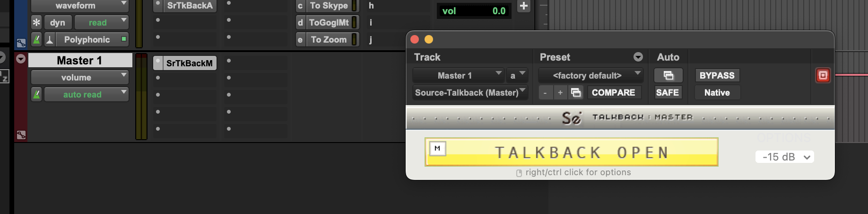The image size is (868, 214).
Task: Open the -15 dB dim level dropdown
Action: [x=784, y=157]
